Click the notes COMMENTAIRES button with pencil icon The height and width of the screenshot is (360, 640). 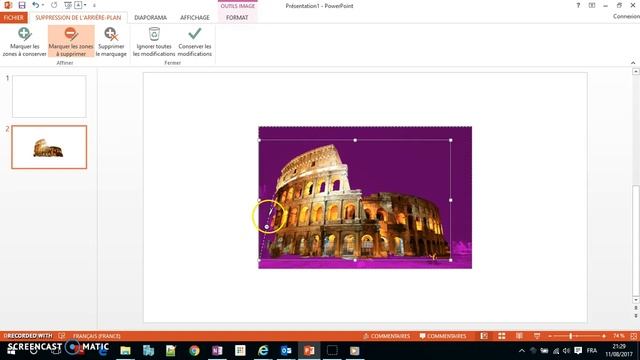tap(386, 336)
